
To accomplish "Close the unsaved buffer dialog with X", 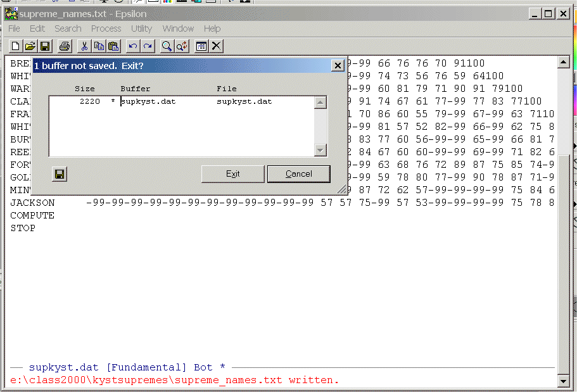I will point(338,66).
